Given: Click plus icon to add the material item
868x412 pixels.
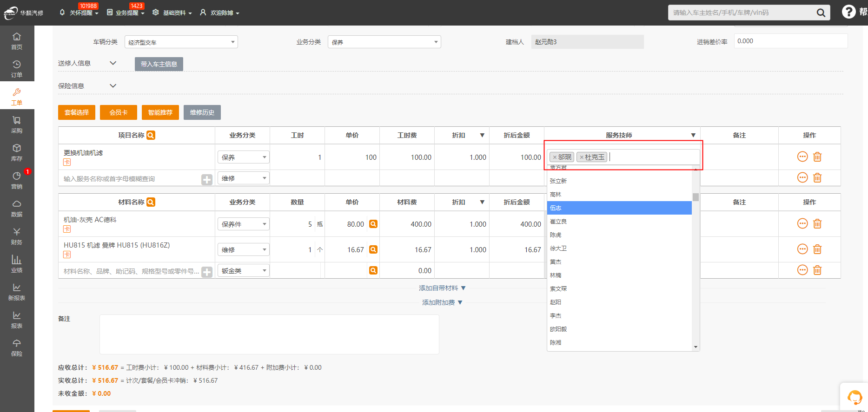Looking at the screenshot, I should 207,272.
